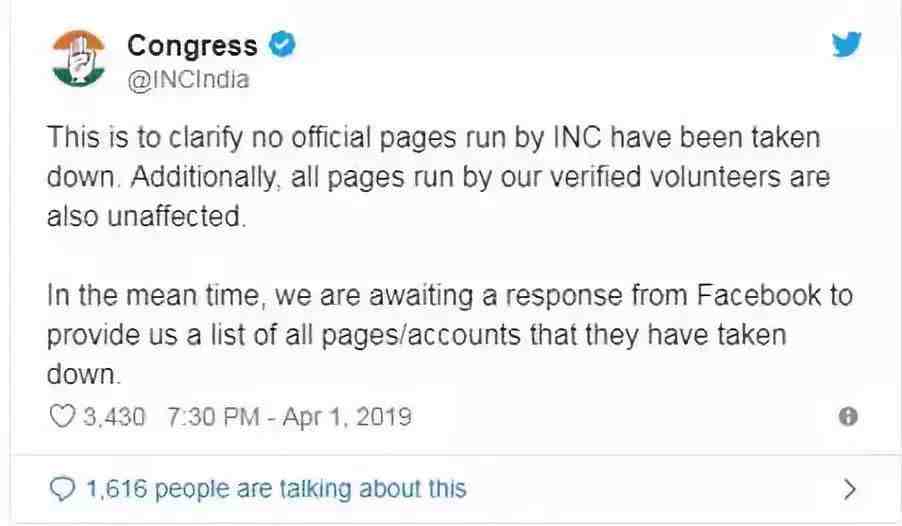The height and width of the screenshot is (526, 902).
Task: Click the "In the mean time" paragraph
Action: point(450,334)
